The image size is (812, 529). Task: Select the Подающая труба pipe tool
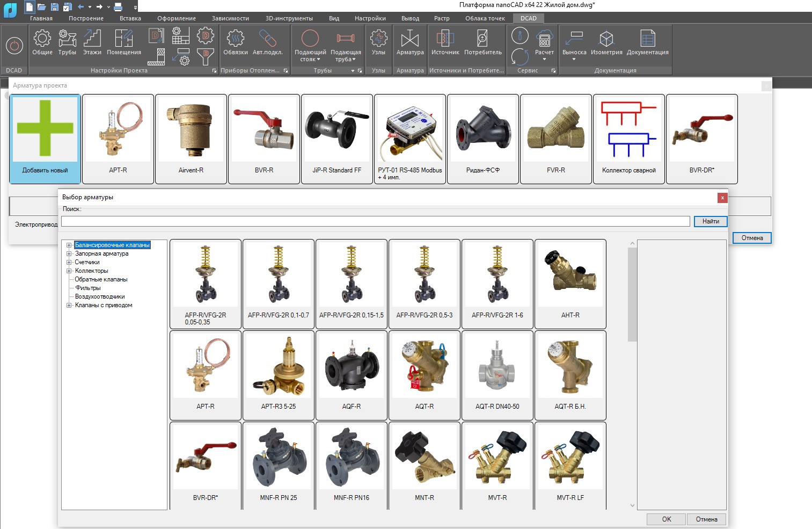coord(346,45)
